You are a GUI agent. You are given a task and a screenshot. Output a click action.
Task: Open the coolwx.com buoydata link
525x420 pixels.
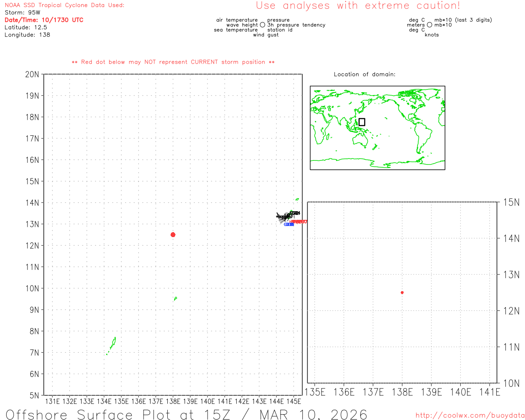(x=470, y=415)
